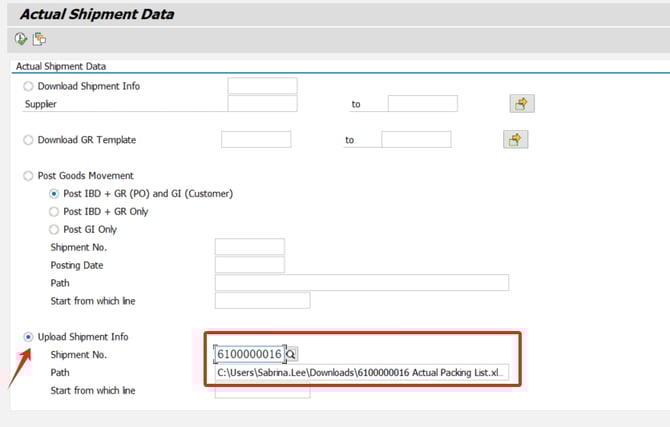Open search help beside Shipment No. 6100000016
This screenshot has height=427, width=670.
(291, 354)
